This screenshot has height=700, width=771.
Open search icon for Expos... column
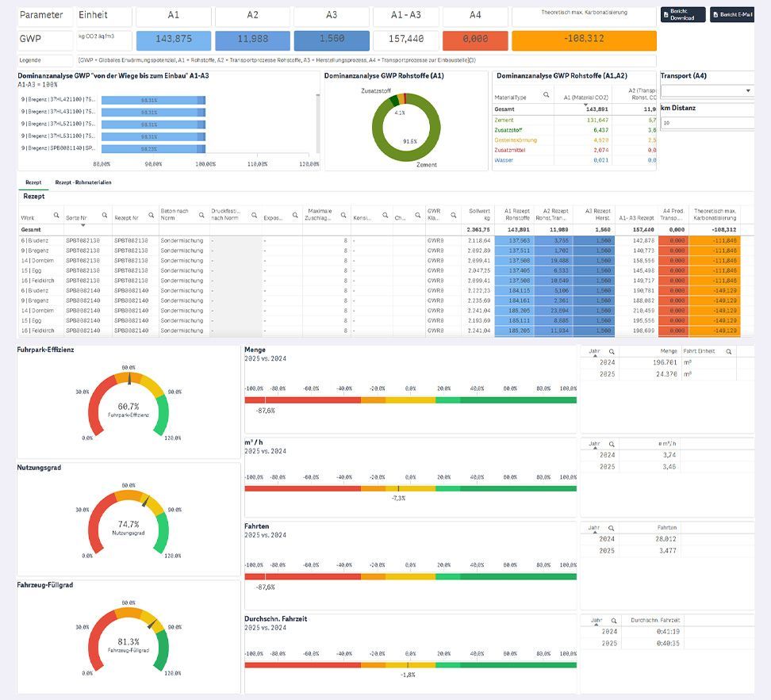(x=295, y=216)
